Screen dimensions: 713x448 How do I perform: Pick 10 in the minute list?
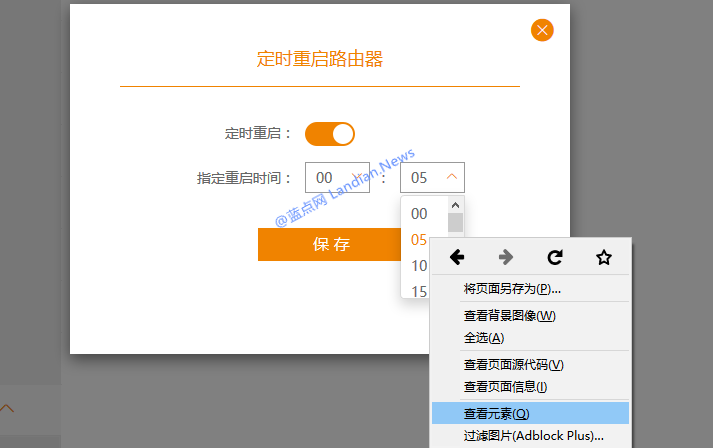tap(419, 266)
